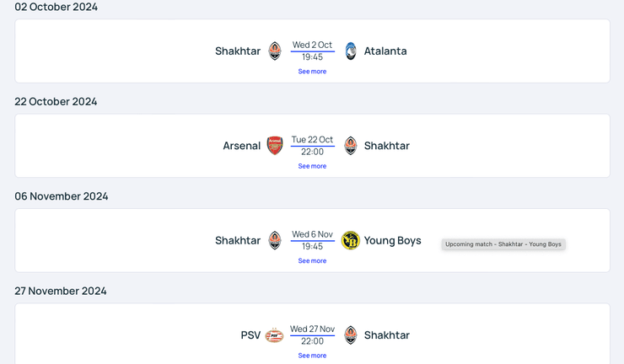The width and height of the screenshot is (624, 364).
Task: Click the Young Boys team name
Action: 393,240
